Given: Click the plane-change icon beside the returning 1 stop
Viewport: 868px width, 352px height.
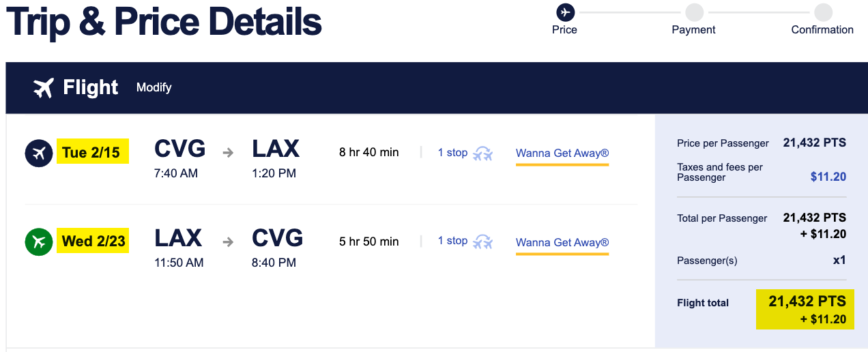Looking at the screenshot, I should tap(483, 241).
